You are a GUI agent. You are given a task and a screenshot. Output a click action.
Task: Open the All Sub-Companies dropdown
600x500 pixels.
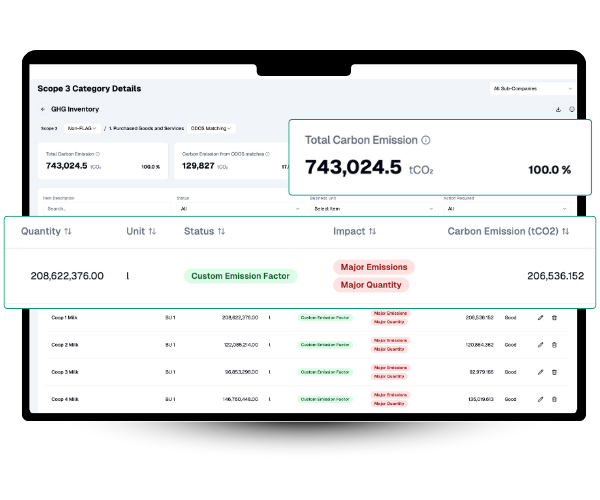532,89
